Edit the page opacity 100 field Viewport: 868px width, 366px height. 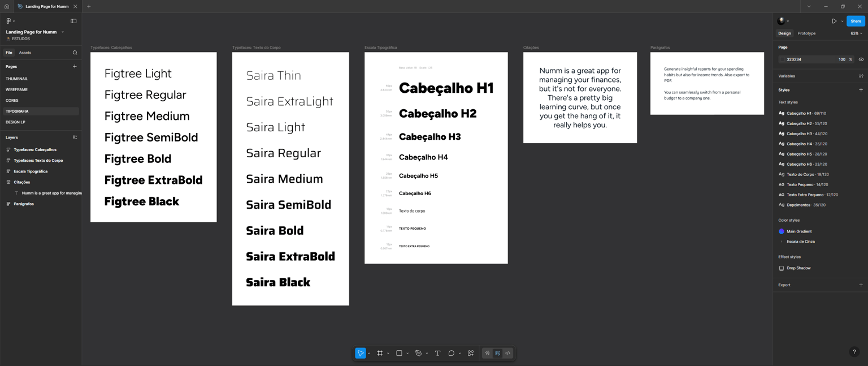click(x=842, y=59)
